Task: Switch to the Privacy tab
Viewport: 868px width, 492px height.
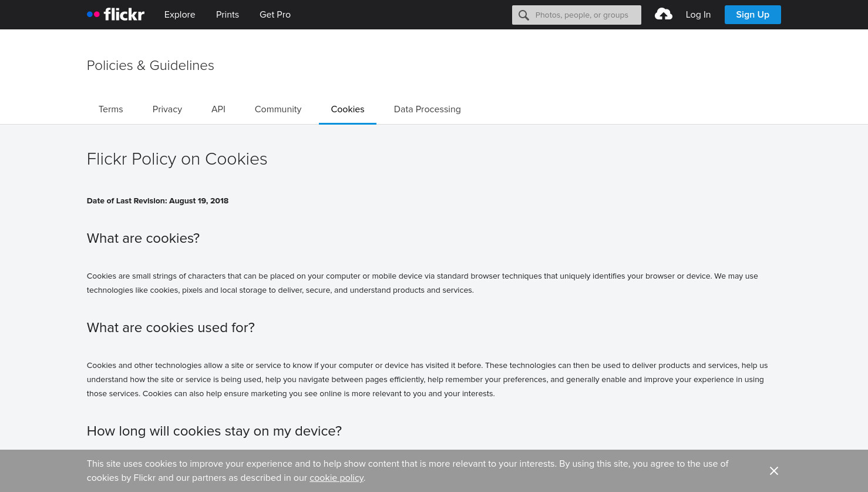Action: coord(167,109)
